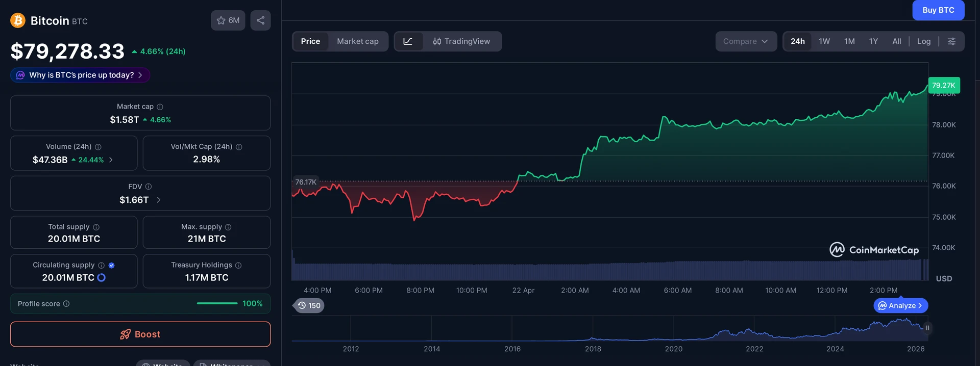
Task: Click Profile score info icon
Action: tap(66, 304)
